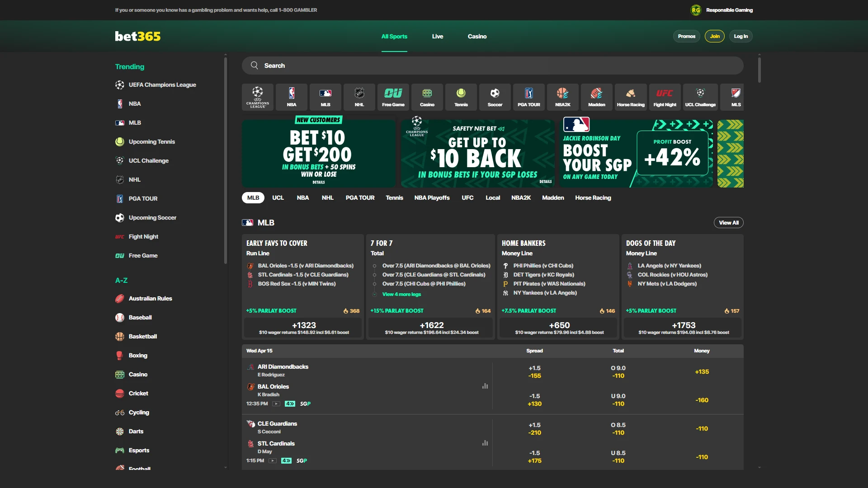Open the NBA sport tile

point(292,97)
